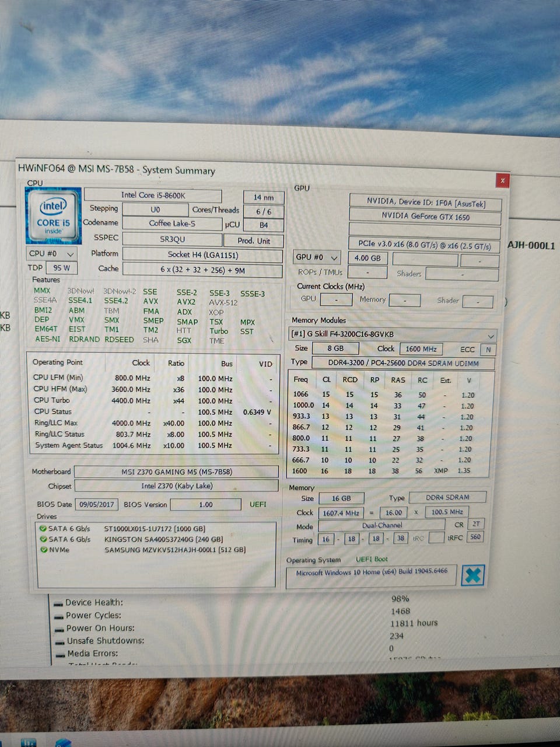560x747 pixels.
Task: Click the Prod. Unit field
Action: [x=254, y=240]
